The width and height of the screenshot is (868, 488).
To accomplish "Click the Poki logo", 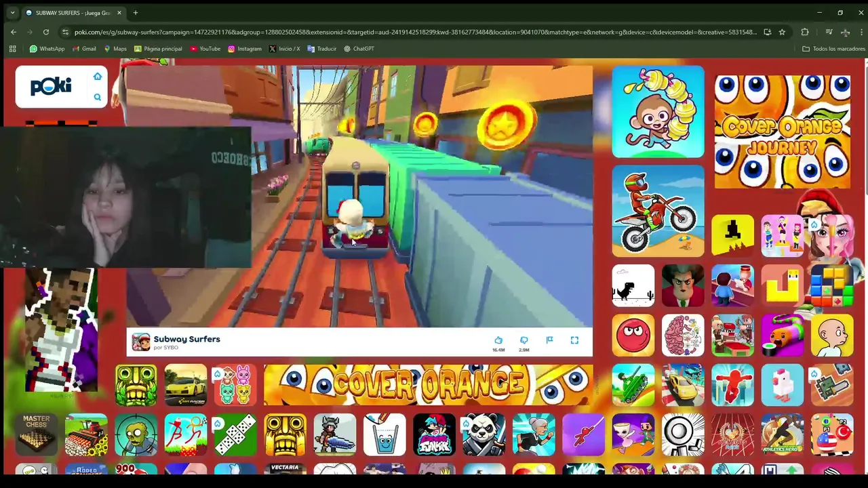I will coord(51,86).
